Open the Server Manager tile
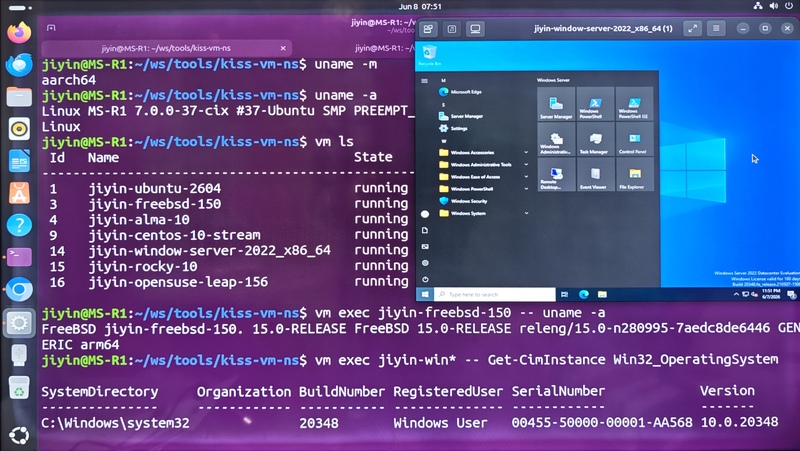Image resolution: width=800 pixels, height=451 pixels. click(556, 104)
